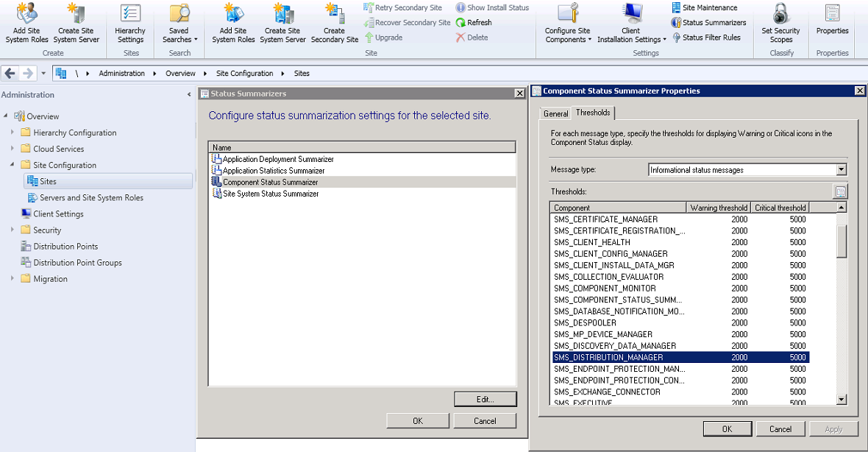Viewport: 868px width, 452px height.
Task: Click Set Security Scopes
Action: (x=780, y=24)
